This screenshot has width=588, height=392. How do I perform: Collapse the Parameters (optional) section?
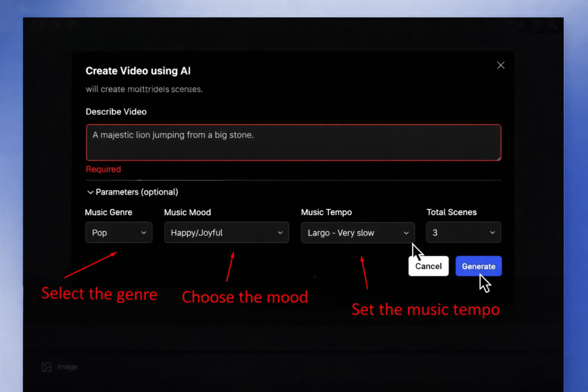[132, 192]
